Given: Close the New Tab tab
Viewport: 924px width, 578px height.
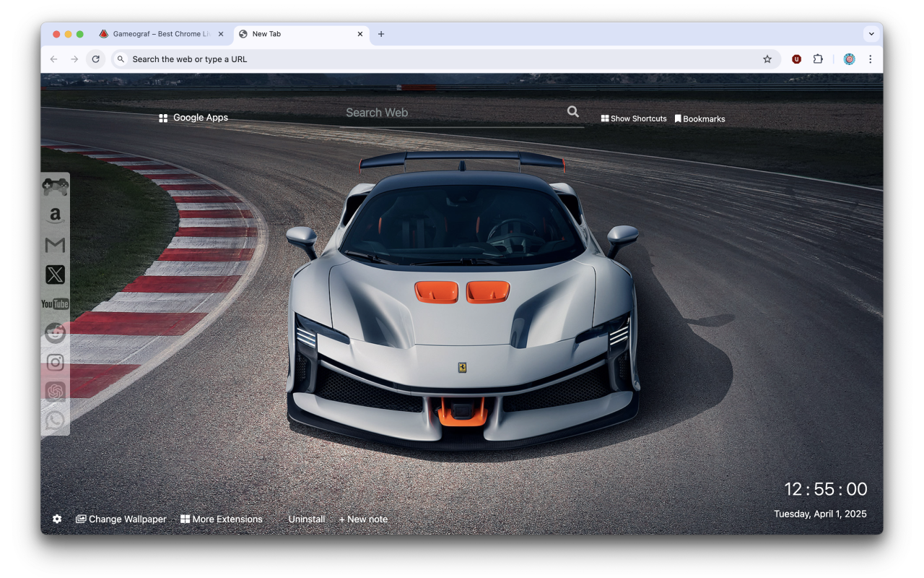Looking at the screenshot, I should point(360,34).
